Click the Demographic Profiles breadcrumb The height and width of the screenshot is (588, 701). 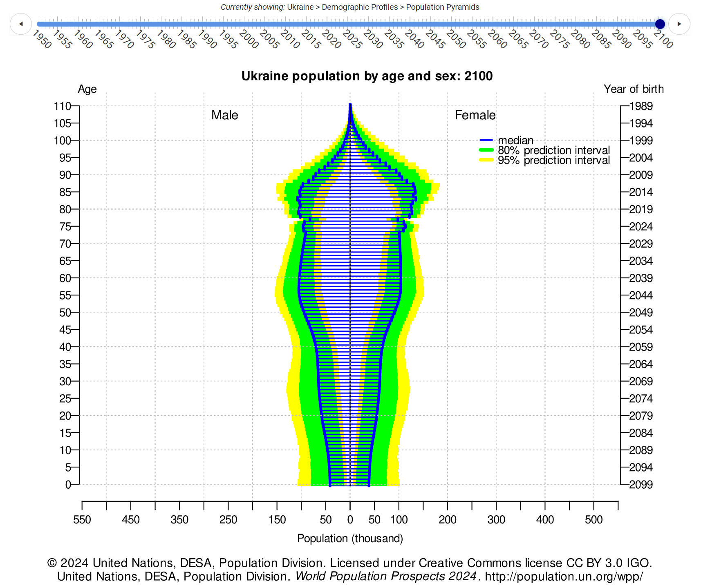[360, 7]
